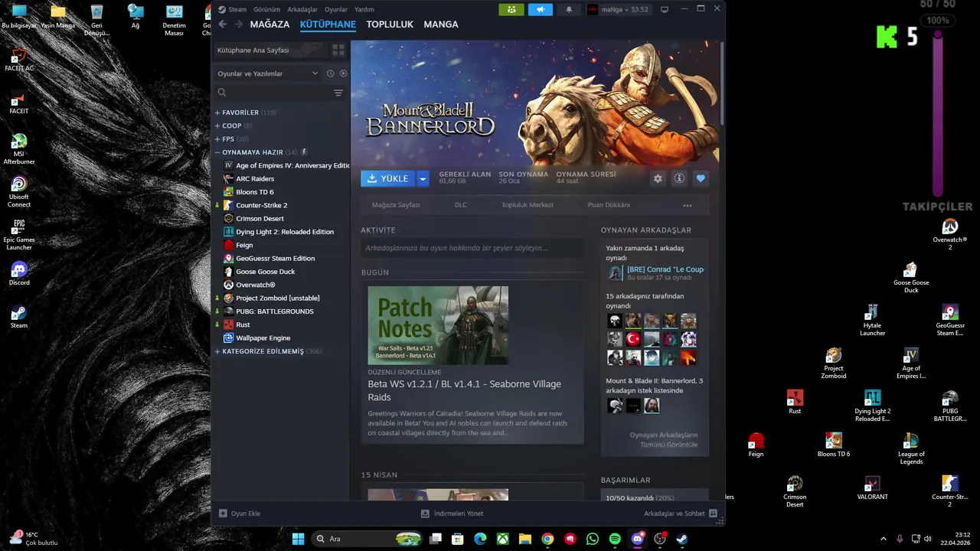Open Chrome from the taskbar
980x551 pixels.
click(x=547, y=539)
